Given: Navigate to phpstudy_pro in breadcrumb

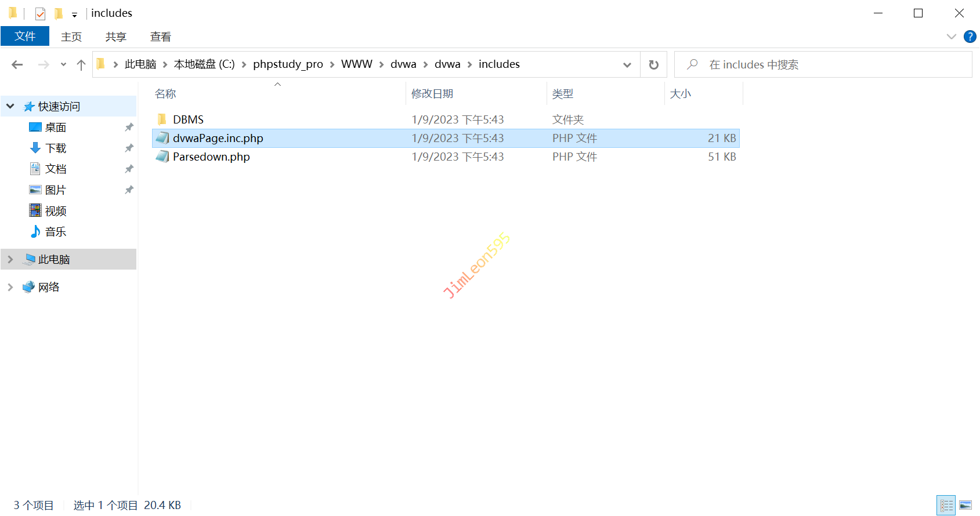Looking at the screenshot, I should (x=288, y=64).
